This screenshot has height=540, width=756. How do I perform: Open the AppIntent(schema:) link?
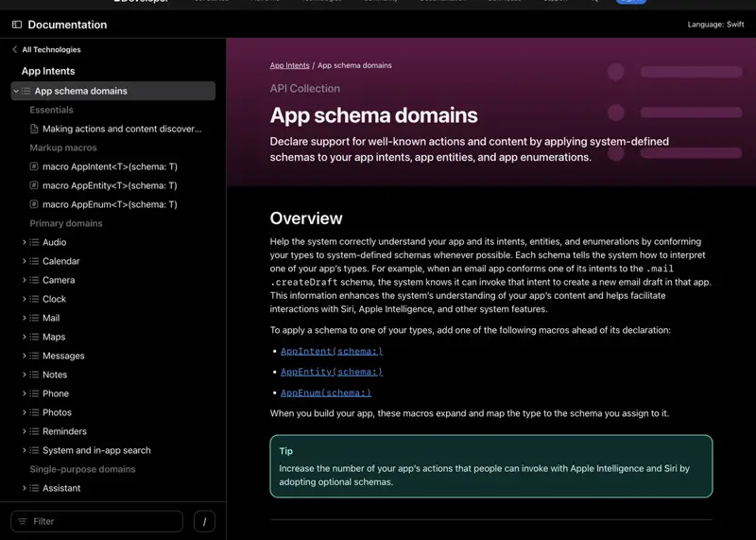tap(332, 351)
